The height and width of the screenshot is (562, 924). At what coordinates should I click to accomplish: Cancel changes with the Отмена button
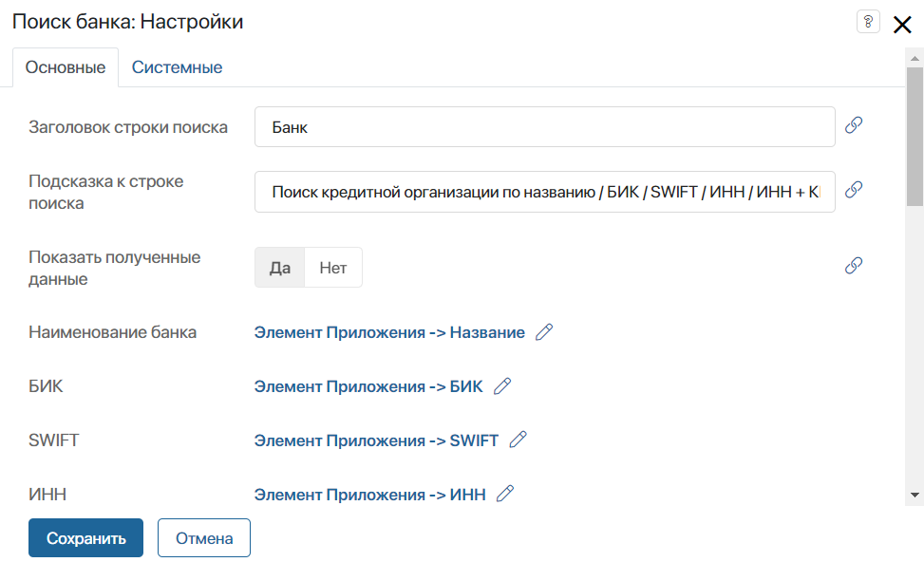pos(204,538)
